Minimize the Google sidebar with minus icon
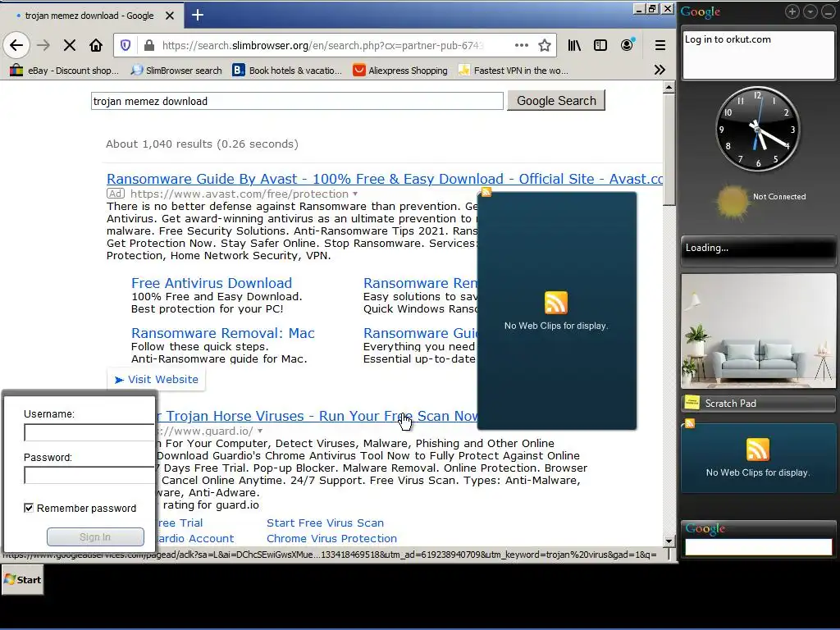 [x=829, y=11]
